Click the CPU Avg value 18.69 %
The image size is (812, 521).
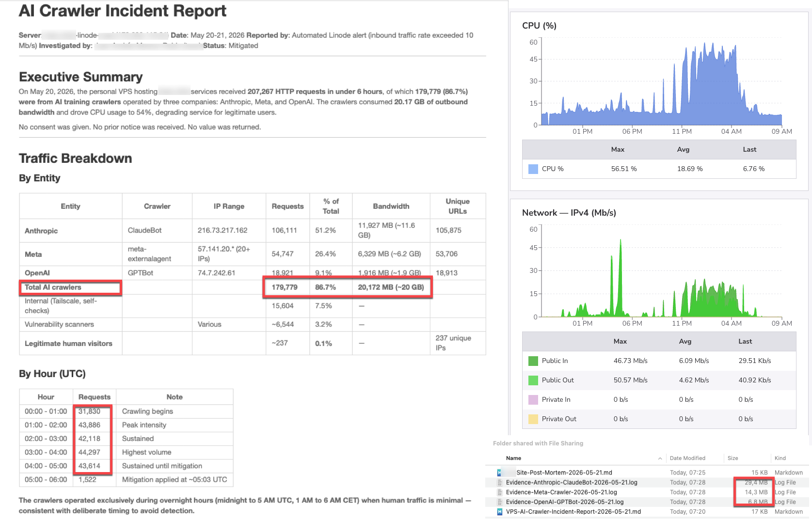tap(690, 169)
